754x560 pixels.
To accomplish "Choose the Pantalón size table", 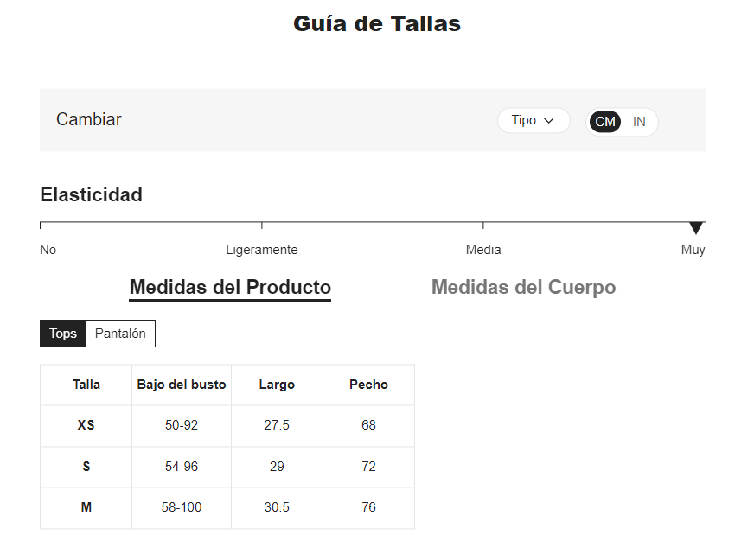I will (120, 334).
